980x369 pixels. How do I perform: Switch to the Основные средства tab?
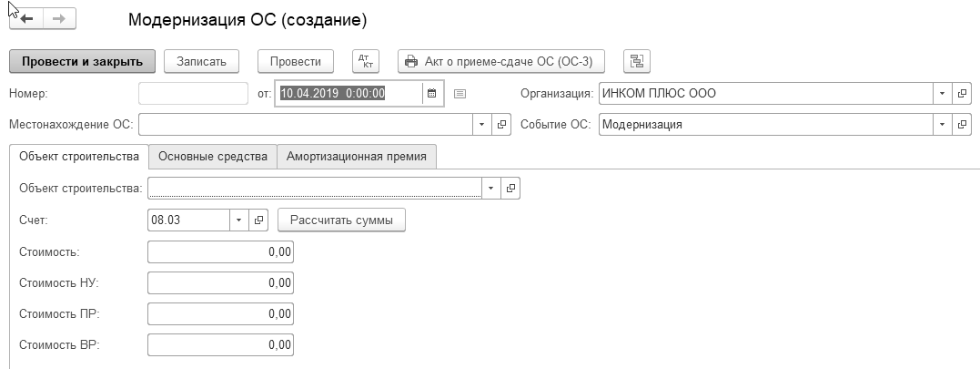pos(212,157)
